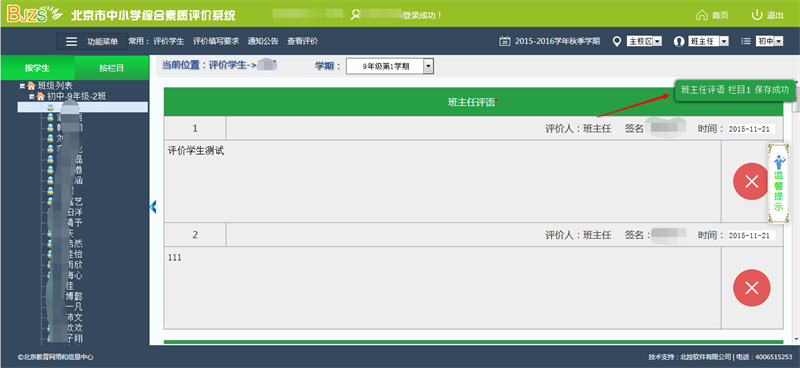
Task: Collapse the 班级列表 tree node
Action: 22,86
